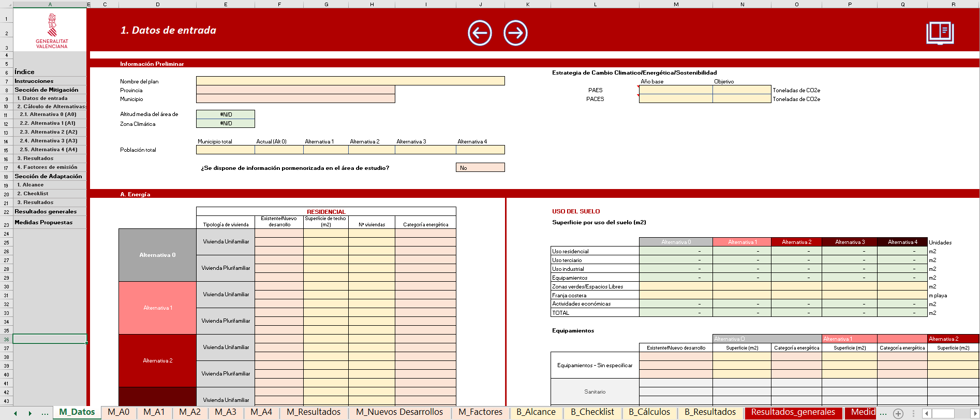This screenshot has width=980, height=420.
Task: Add a new sheet with plus icon
Action: coord(898,413)
